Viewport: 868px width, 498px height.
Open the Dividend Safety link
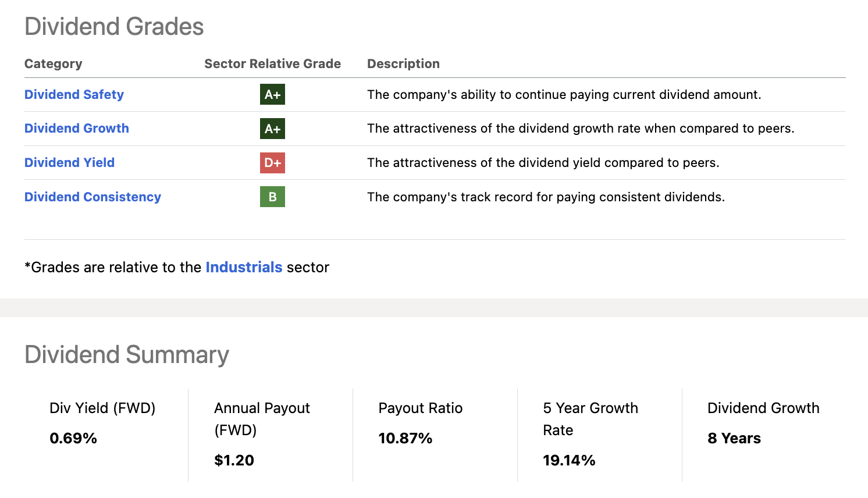pyautogui.click(x=74, y=94)
